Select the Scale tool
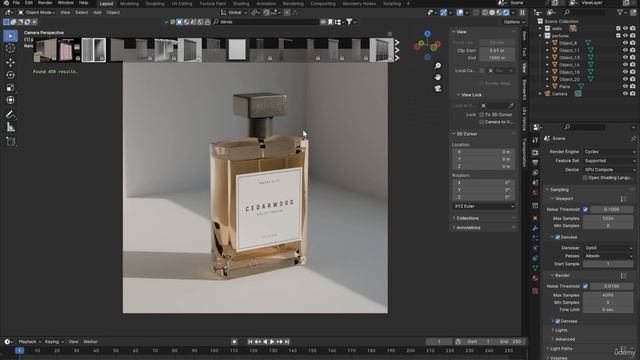The height and width of the screenshot is (360, 640). (11, 88)
